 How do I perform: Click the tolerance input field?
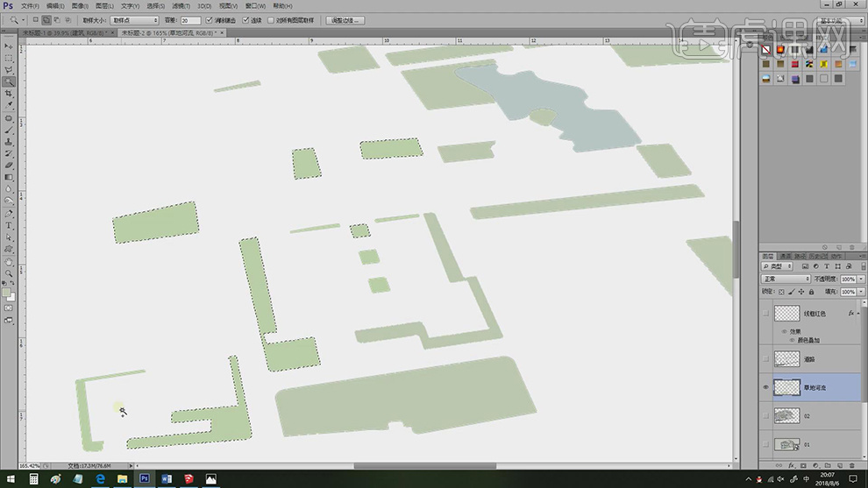click(190, 20)
